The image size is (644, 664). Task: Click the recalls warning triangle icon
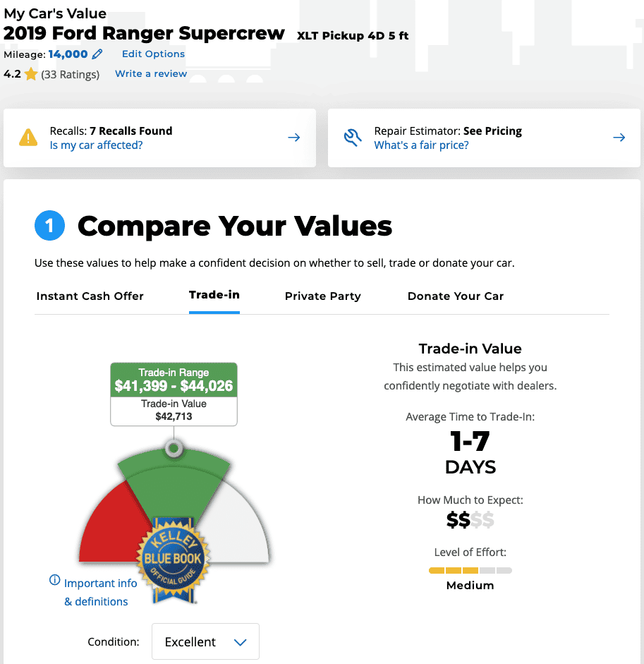coord(28,137)
